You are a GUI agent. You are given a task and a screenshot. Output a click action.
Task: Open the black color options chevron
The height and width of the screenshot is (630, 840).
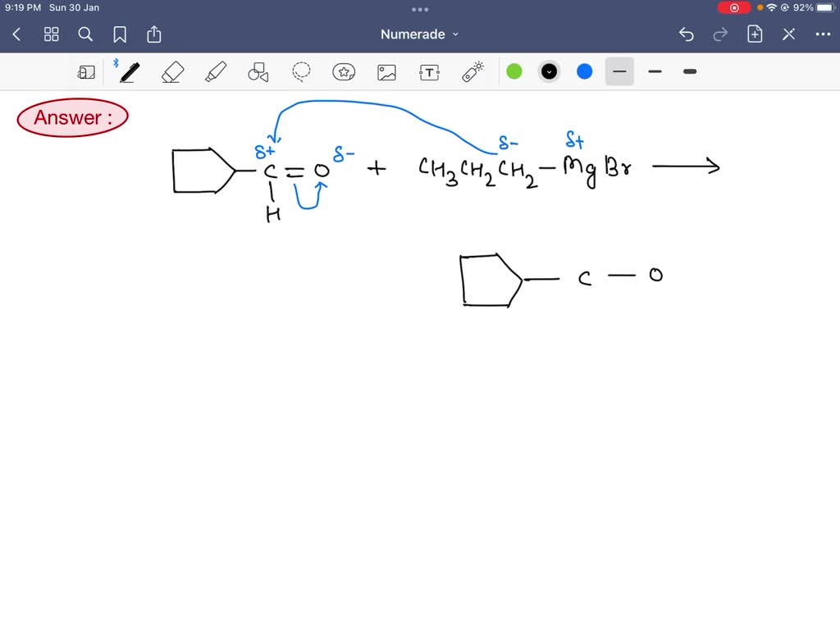(549, 71)
